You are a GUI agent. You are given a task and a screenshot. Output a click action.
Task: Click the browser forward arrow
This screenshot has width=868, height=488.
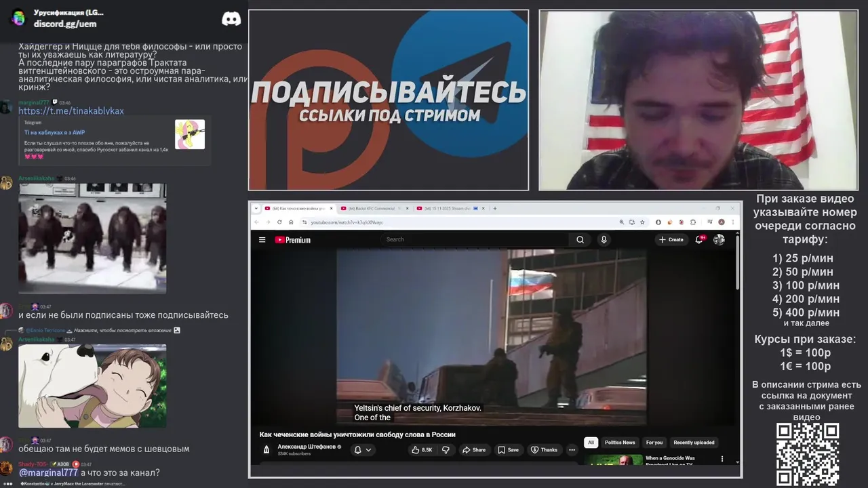[268, 222]
